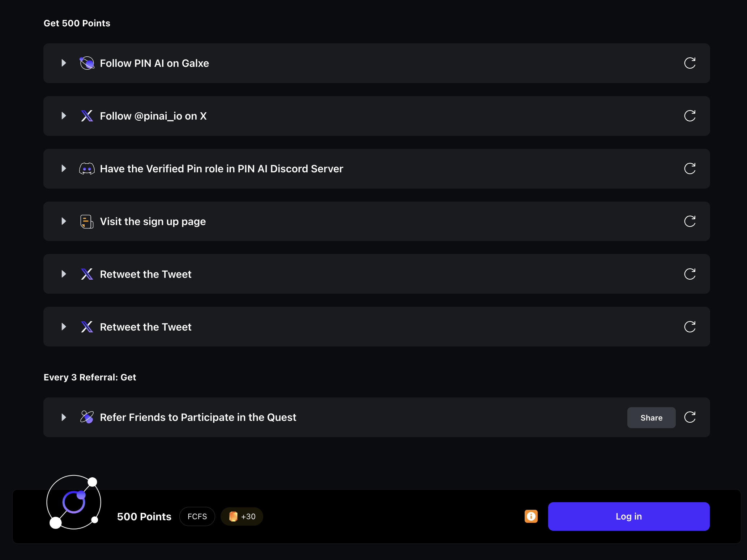Click the orange info icon beside Log in
The image size is (747, 560).
531,516
